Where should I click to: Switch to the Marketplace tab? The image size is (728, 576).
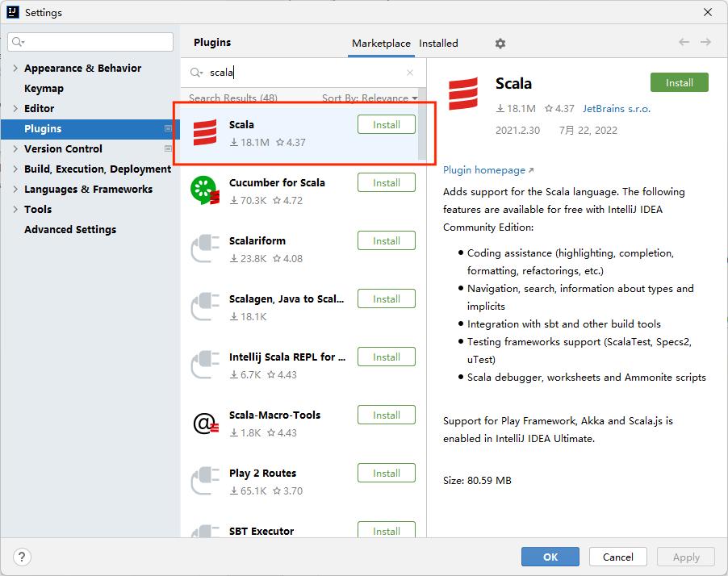(x=381, y=44)
